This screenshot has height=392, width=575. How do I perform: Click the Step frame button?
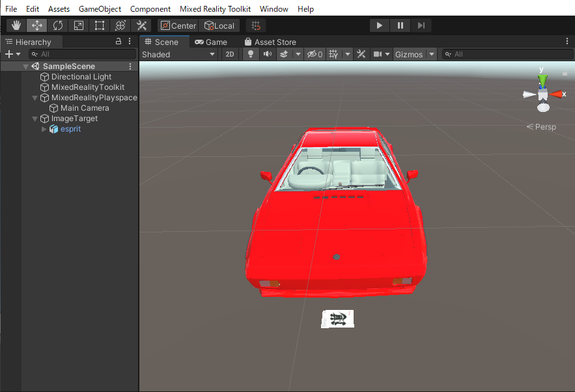[x=421, y=25]
